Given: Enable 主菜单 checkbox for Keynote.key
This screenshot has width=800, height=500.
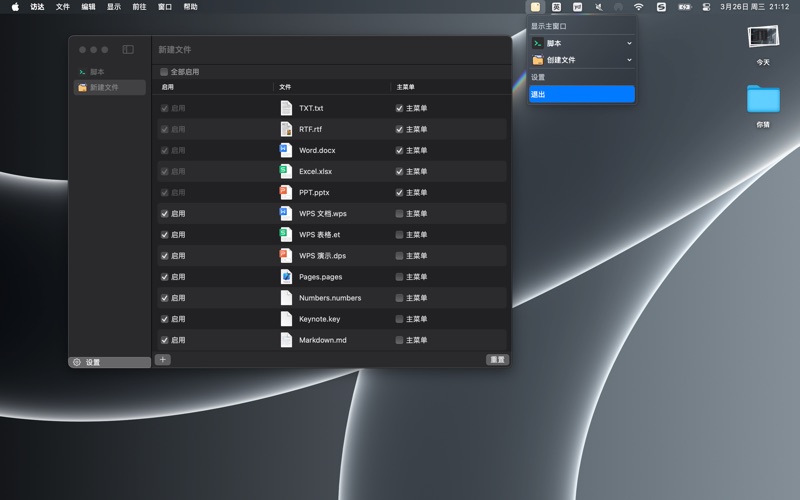Looking at the screenshot, I should coord(399,319).
